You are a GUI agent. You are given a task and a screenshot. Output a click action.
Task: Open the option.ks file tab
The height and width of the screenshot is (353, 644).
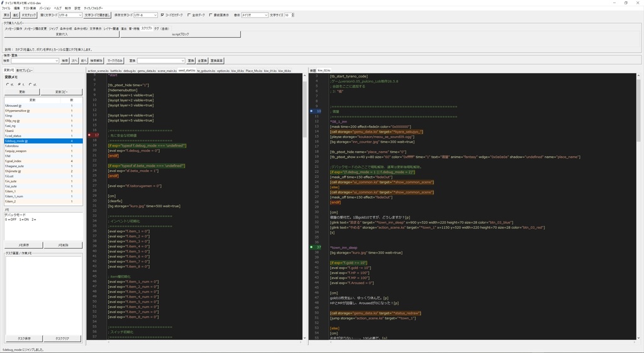[223, 70]
